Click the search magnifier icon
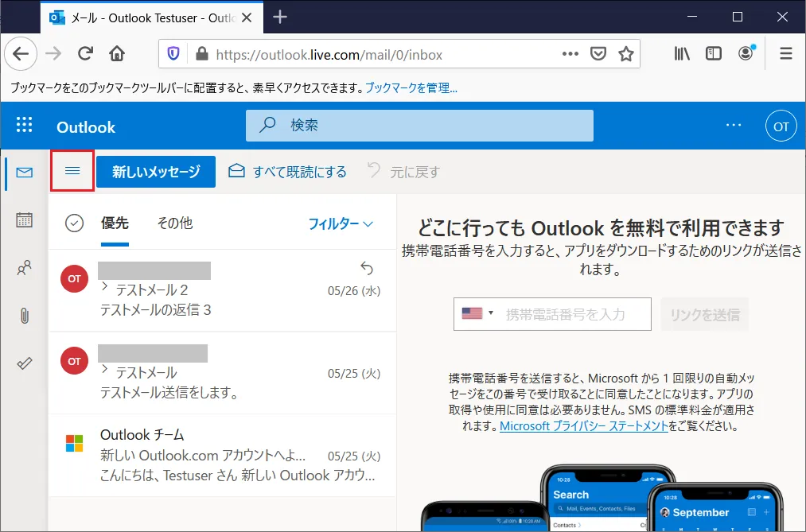Viewport: 806px width, 532px height. 267,125
